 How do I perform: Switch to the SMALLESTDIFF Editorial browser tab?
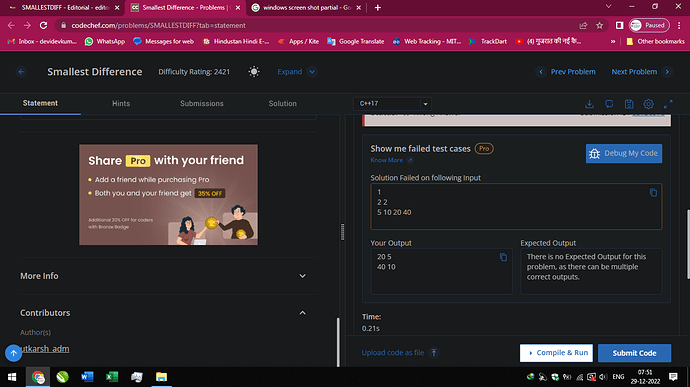[x=64, y=7]
